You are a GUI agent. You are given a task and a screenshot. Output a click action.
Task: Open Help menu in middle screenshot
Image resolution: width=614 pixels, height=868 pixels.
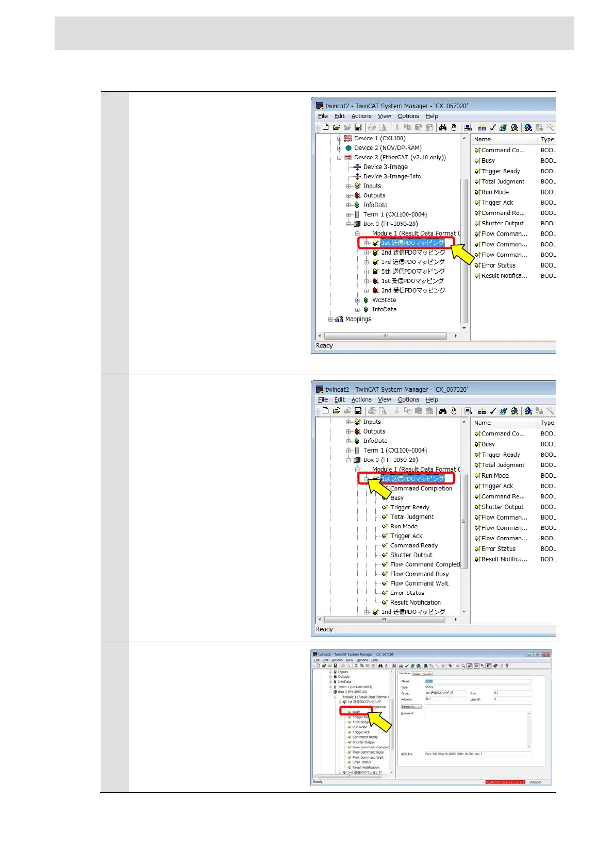click(432, 400)
